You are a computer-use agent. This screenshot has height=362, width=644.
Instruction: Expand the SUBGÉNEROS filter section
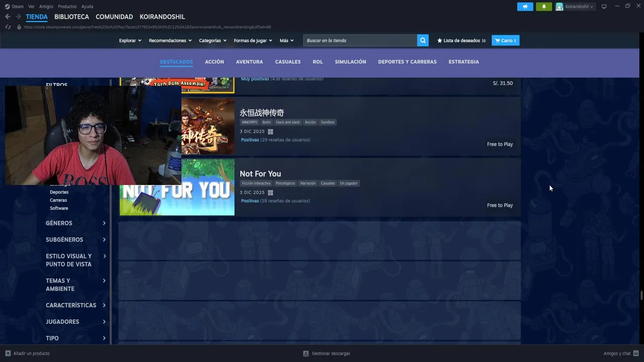(75, 240)
